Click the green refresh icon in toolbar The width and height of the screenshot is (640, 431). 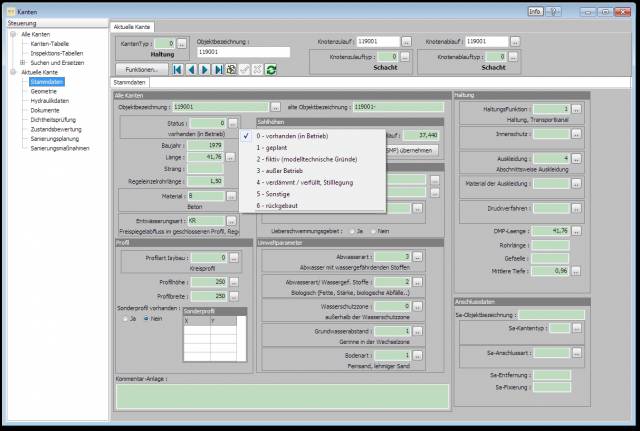pos(270,69)
